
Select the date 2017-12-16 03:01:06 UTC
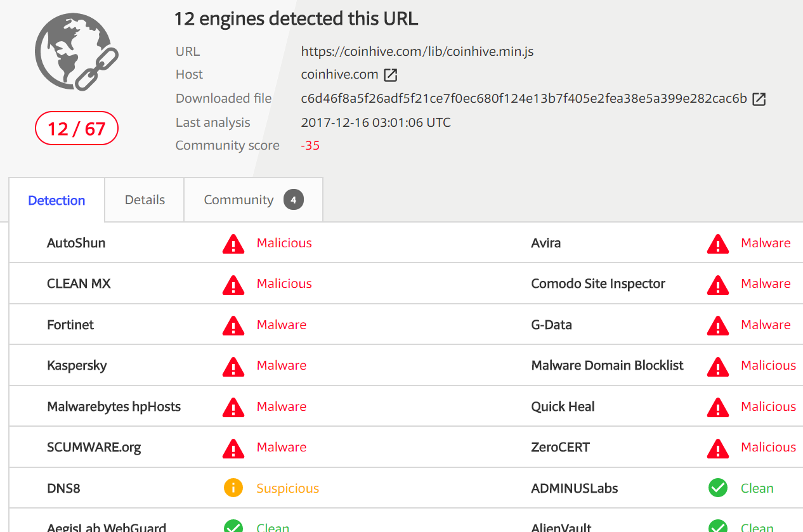point(376,122)
